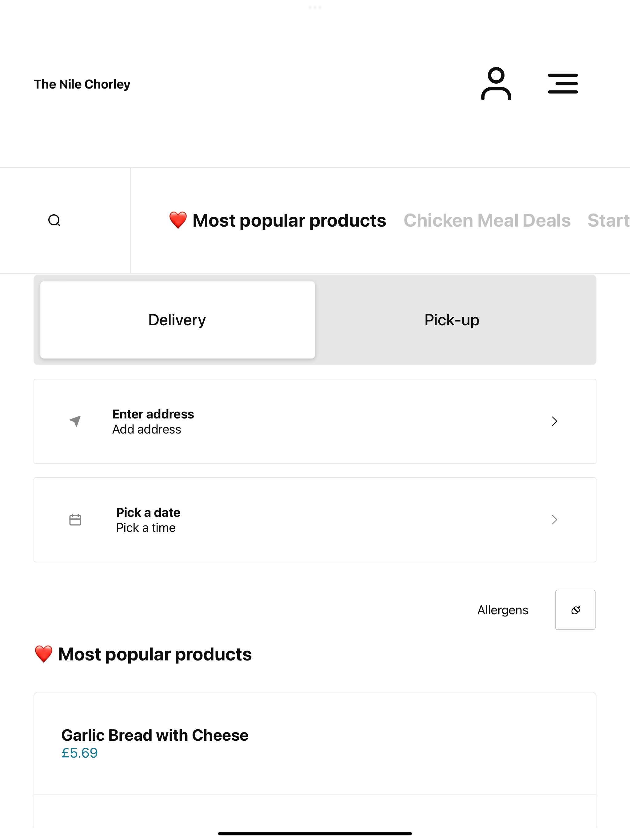The width and height of the screenshot is (630, 840).
Task: Click the search magnifier icon
Action: click(x=54, y=220)
